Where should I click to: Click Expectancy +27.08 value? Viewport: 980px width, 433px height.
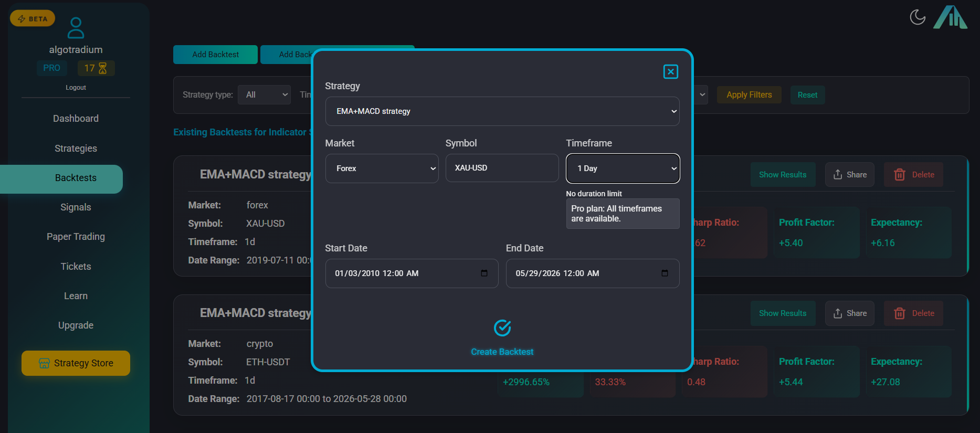(x=885, y=382)
